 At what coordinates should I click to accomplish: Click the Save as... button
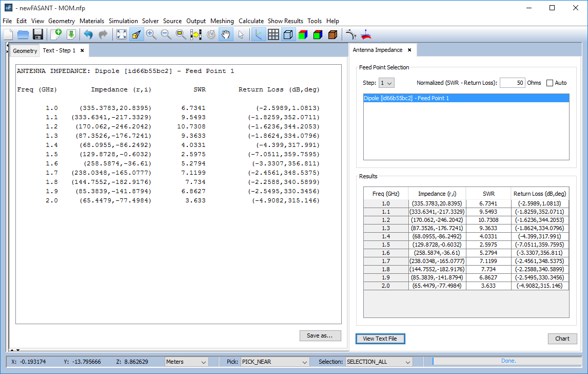[320, 335]
